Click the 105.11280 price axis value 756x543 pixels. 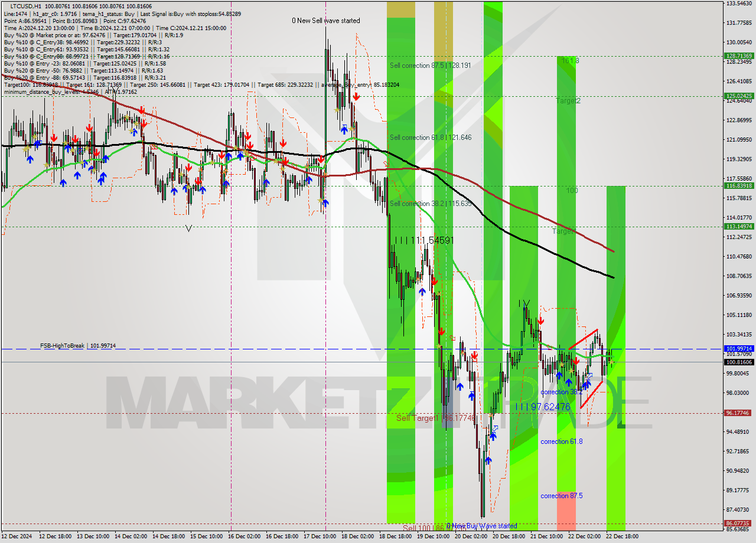pyautogui.click(x=739, y=315)
